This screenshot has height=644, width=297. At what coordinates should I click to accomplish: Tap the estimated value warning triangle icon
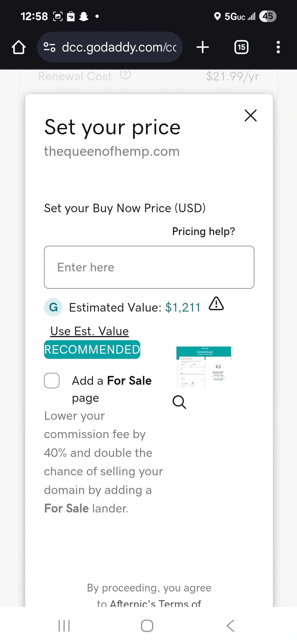click(x=216, y=304)
